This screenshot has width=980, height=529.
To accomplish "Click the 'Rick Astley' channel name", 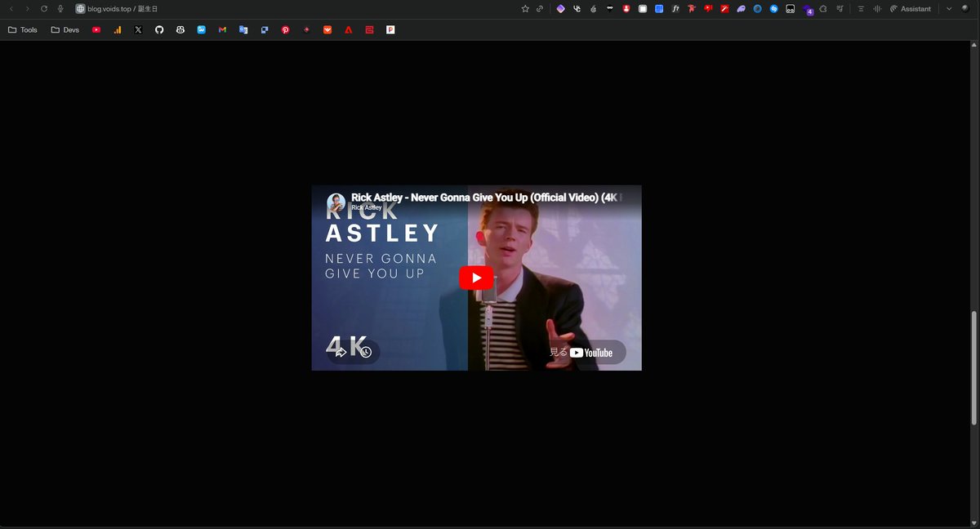I will tap(367, 207).
